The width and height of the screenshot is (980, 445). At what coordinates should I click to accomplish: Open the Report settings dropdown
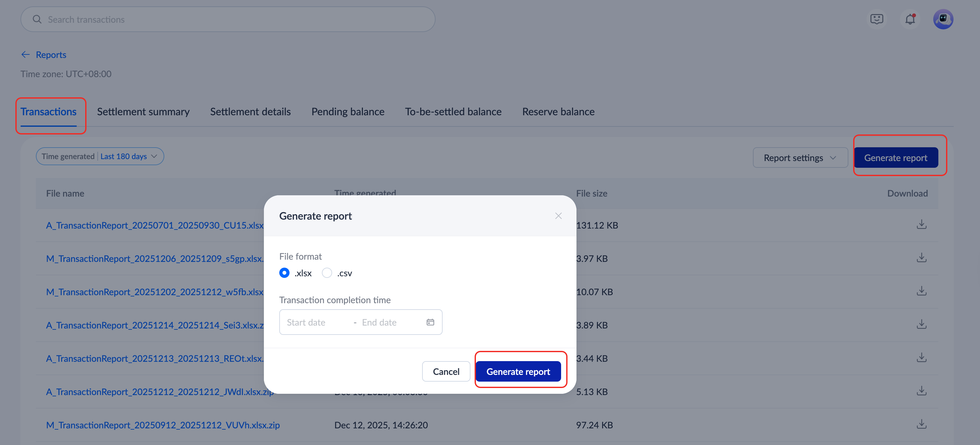tap(800, 158)
